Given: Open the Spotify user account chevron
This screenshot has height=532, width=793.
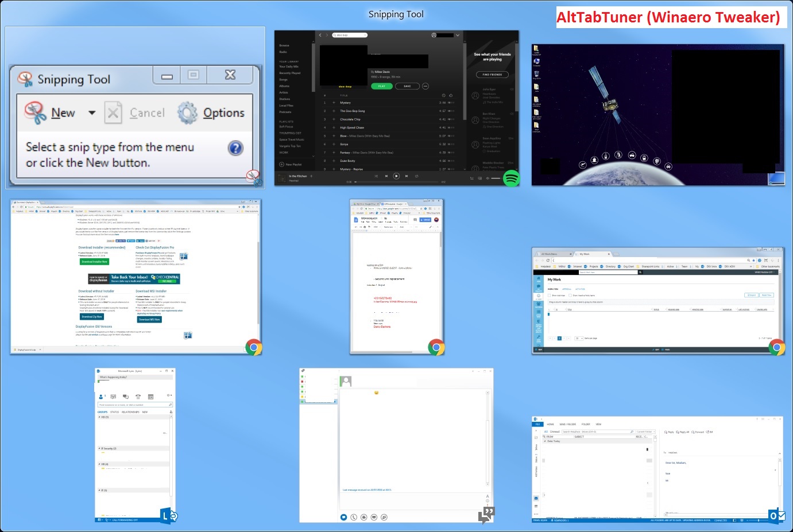Looking at the screenshot, I should click(x=458, y=35).
